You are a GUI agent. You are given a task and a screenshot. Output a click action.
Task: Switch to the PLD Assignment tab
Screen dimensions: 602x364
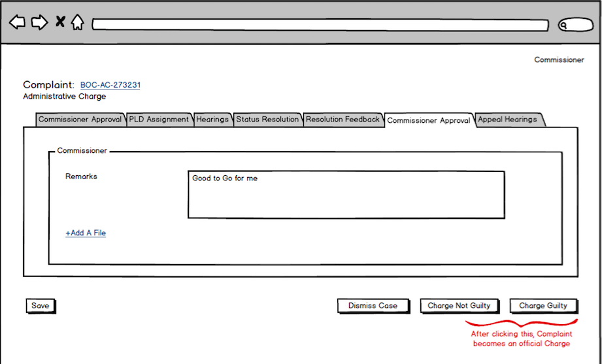point(159,120)
